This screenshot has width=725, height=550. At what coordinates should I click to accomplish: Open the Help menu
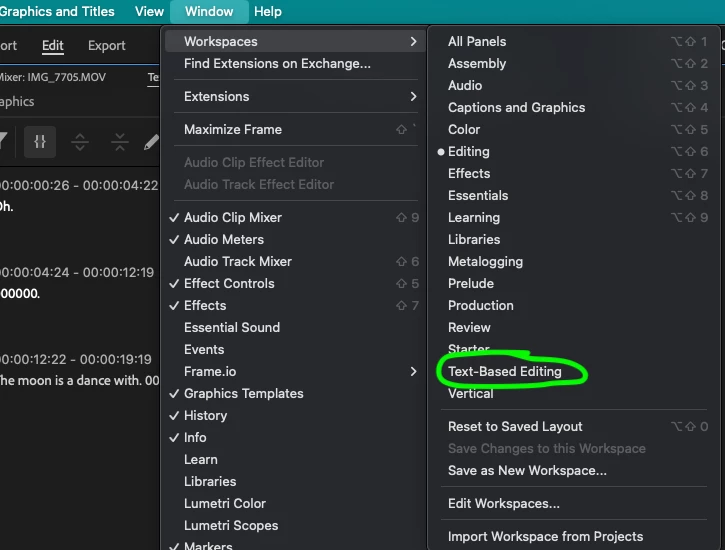click(x=268, y=12)
